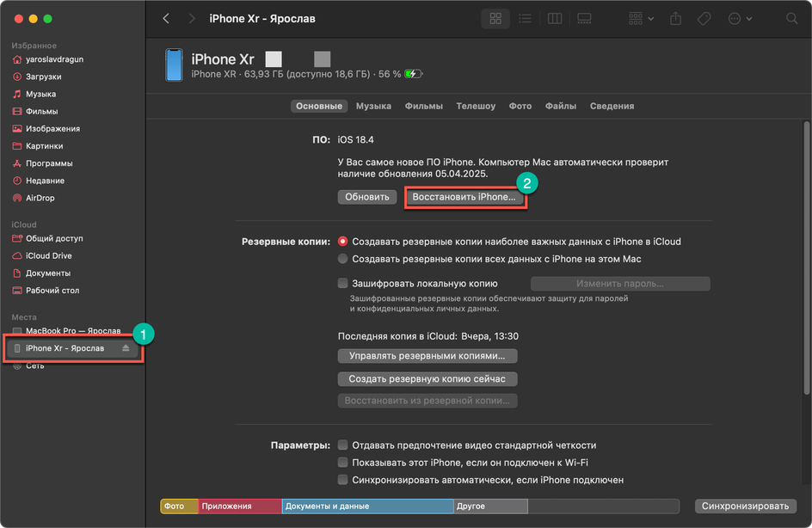
Task: Switch to gallery view
Action: click(584, 19)
